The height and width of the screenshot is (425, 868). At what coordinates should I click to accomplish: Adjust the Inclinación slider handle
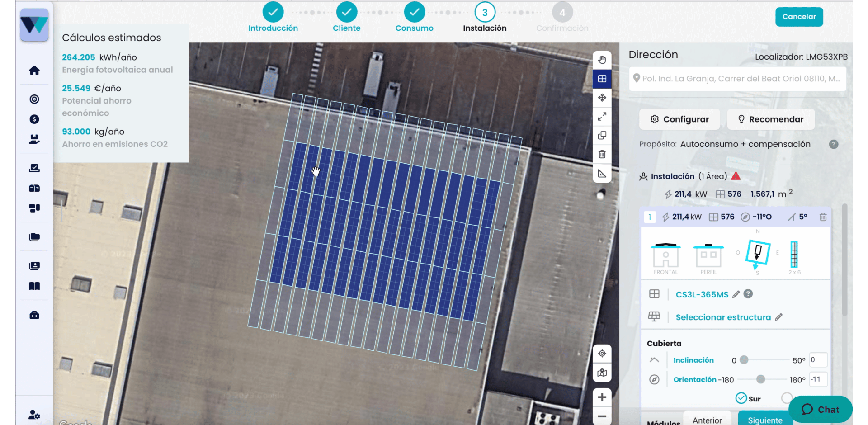(744, 360)
